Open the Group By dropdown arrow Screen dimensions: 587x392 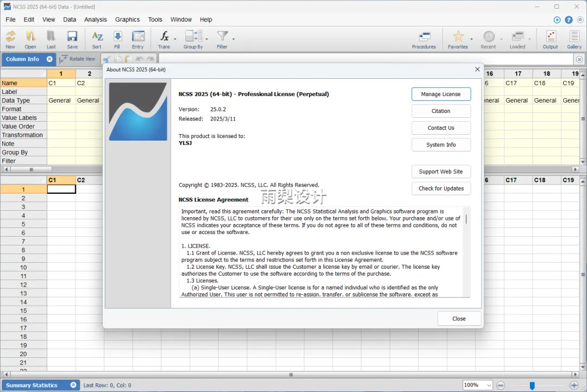point(207,39)
